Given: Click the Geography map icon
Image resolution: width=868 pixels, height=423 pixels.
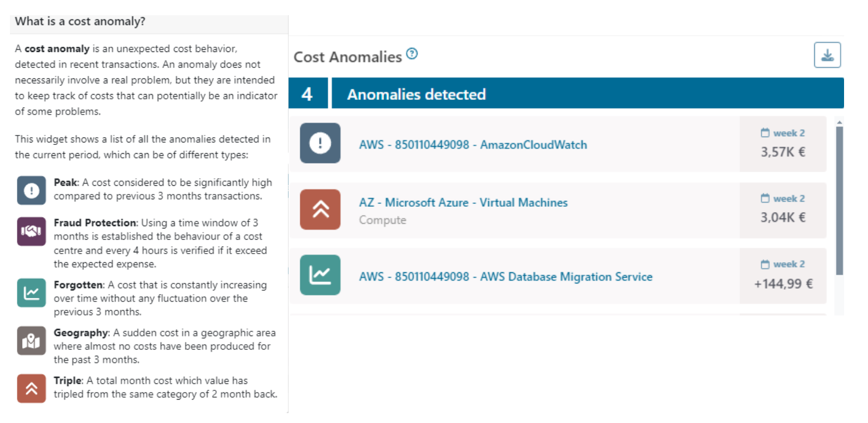Looking at the screenshot, I should coord(32,341).
